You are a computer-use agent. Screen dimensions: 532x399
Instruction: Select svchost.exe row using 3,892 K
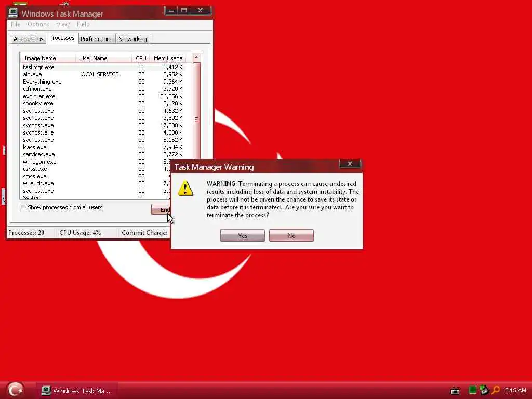[x=103, y=118]
